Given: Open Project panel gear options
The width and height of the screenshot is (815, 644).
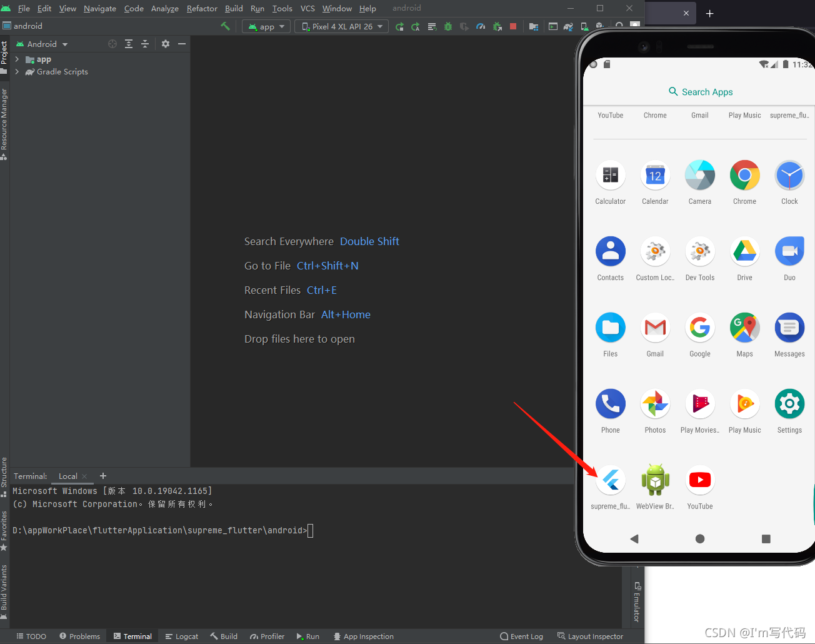Looking at the screenshot, I should coord(166,44).
